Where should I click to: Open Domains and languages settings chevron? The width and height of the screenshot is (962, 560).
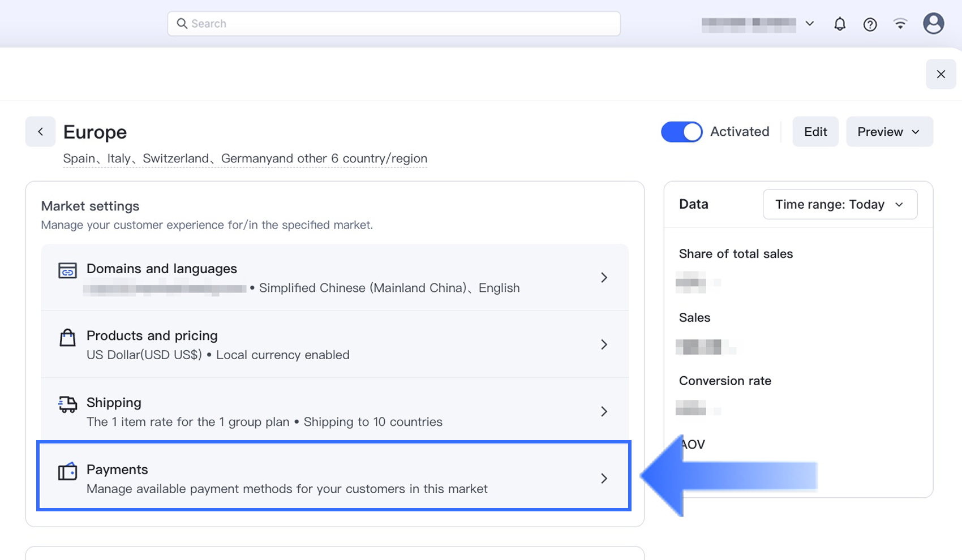[x=604, y=278]
